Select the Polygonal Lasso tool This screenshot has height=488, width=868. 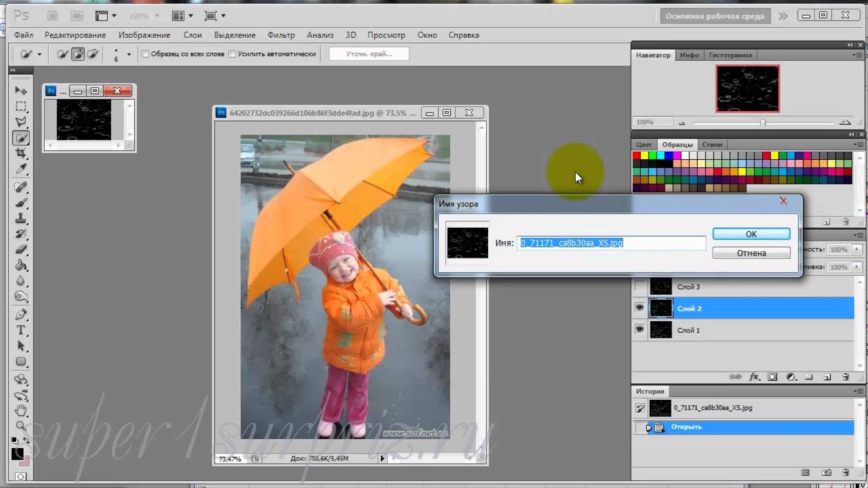click(21, 123)
